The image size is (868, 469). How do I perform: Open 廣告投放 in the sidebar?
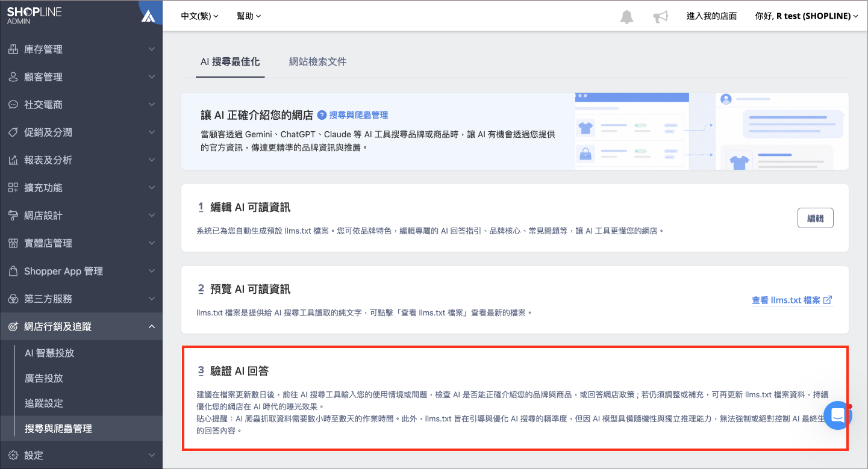click(44, 378)
